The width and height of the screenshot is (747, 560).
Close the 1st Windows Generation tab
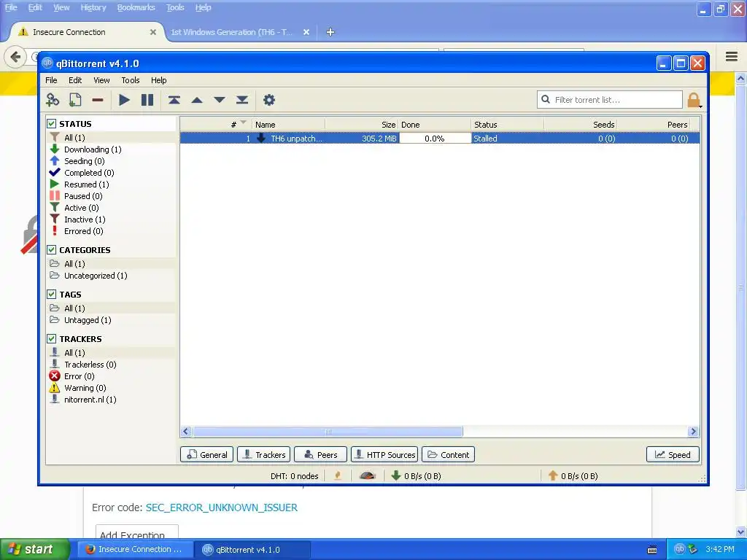[x=306, y=32]
